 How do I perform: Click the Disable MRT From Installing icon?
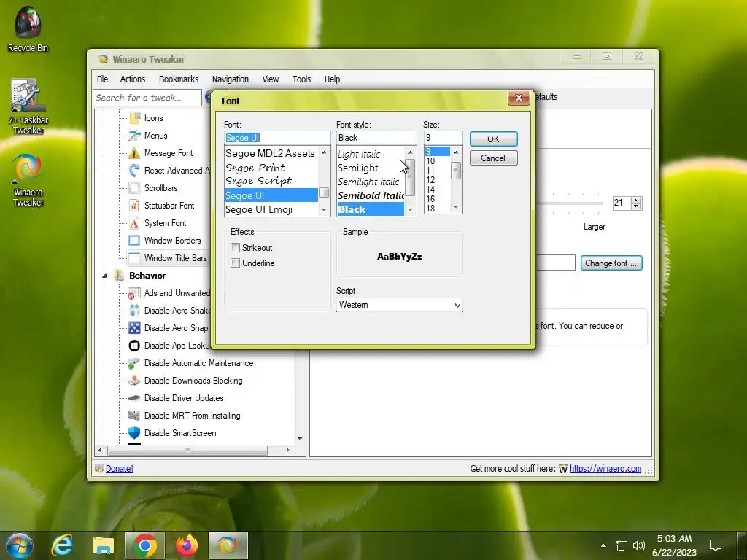tap(135, 415)
